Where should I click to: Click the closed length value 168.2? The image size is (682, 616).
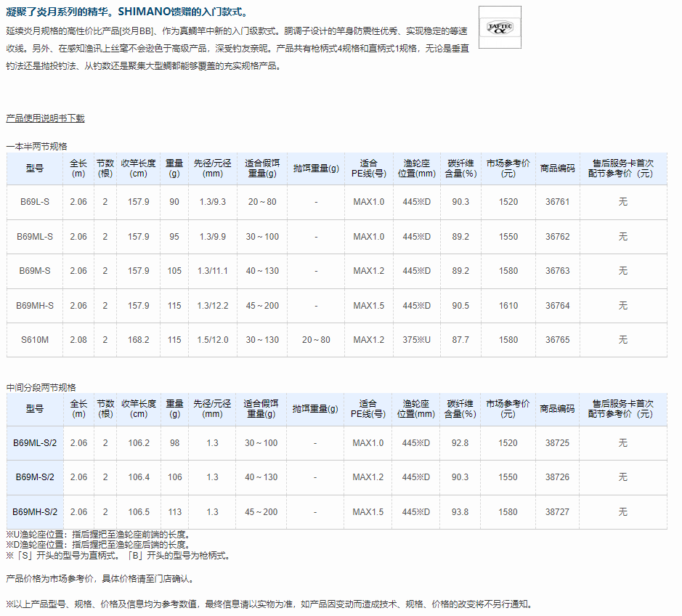pyautogui.click(x=138, y=340)
